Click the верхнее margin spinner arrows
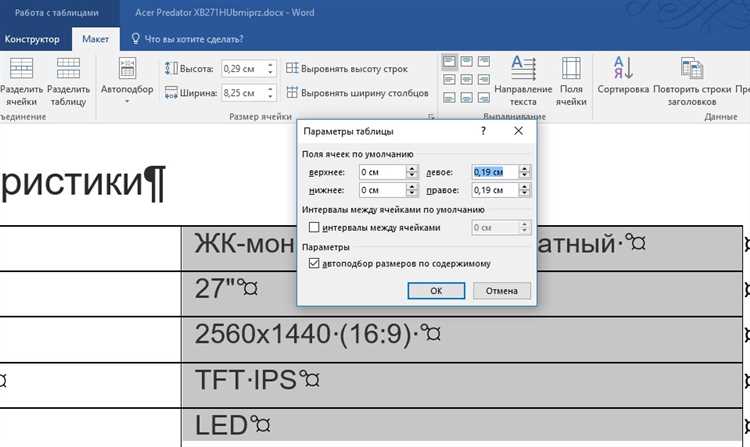The image size is (750, 447). [412, 172]
